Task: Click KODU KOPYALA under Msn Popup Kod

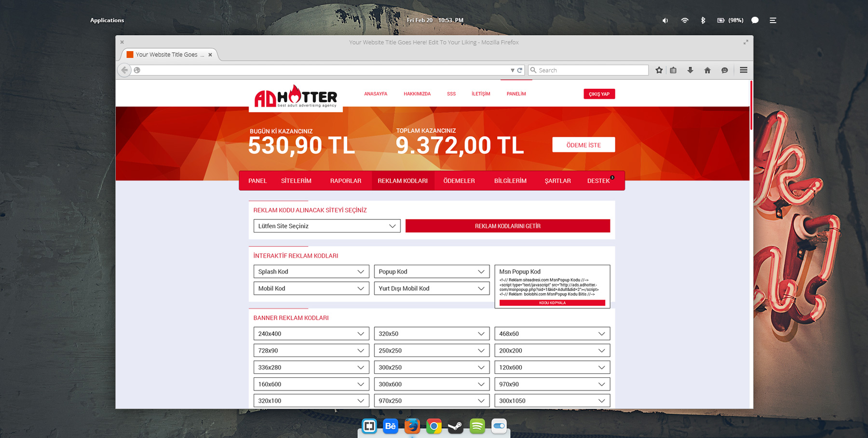Action: (x=552, y=303)
